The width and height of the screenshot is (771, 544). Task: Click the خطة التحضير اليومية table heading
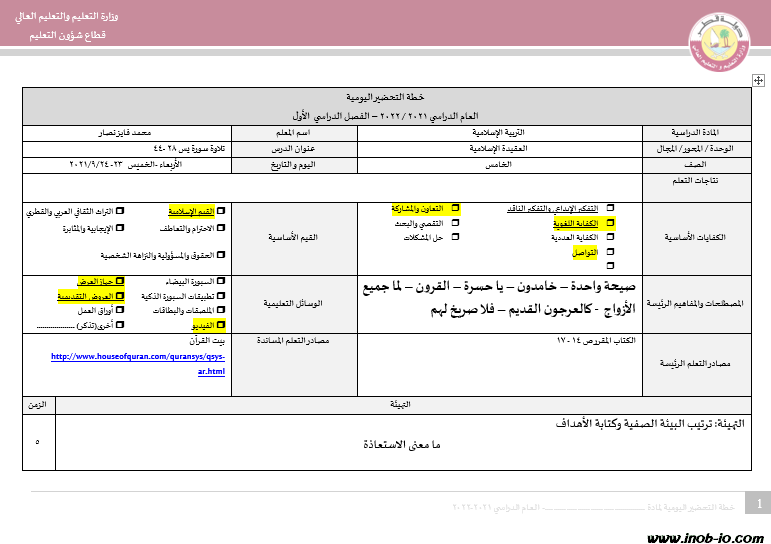[x=385, y=98]
